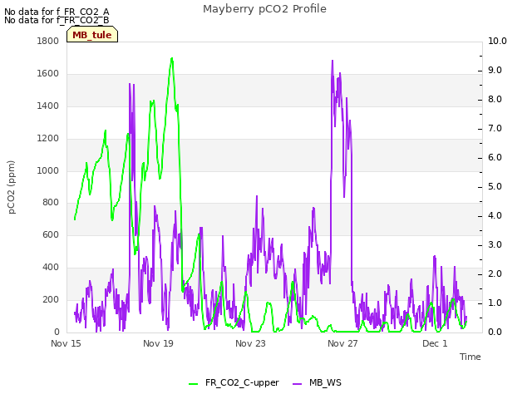The height and width of the screenshot is (399, 532).
Task: Click the Nov 15 x-axis tick label
Action: 66,343
